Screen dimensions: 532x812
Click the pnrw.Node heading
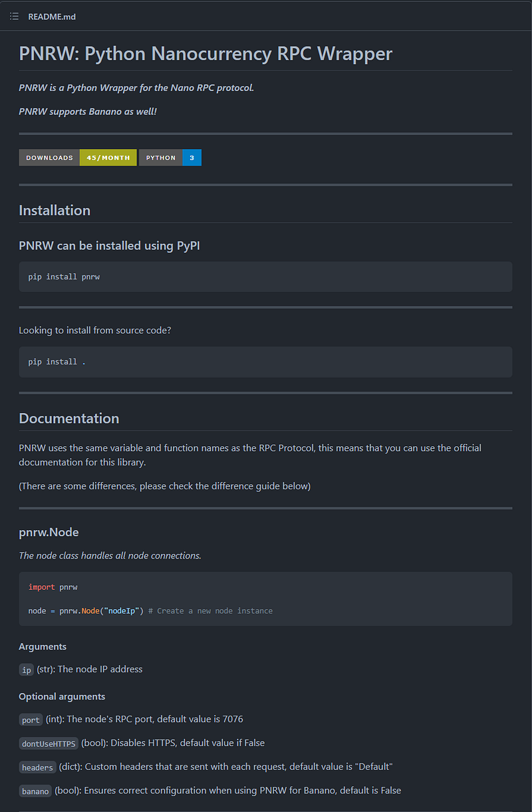pos(49,532)
